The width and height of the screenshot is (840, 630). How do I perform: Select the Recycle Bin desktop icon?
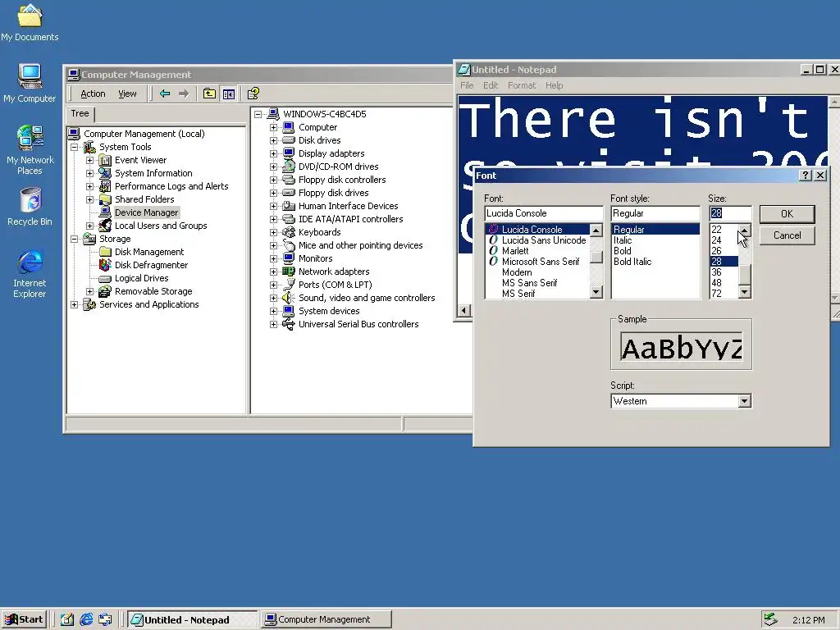point(30,207)
